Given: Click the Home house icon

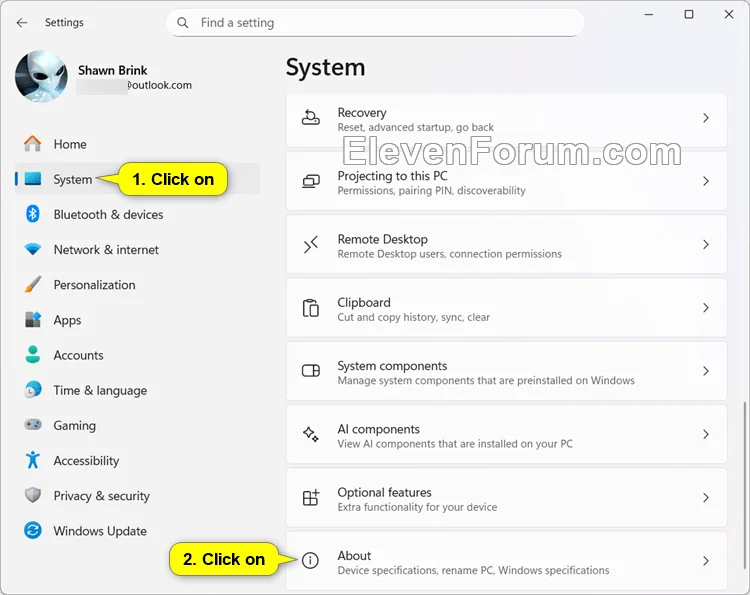Looking at the screenshot, I should [x=33, y=143].
